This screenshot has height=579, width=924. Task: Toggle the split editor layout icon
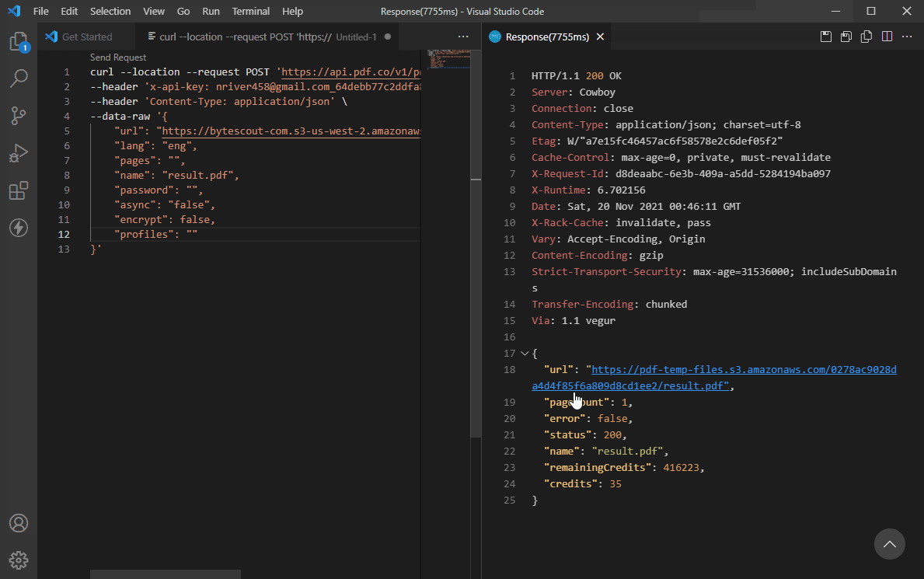coord(886,37)
